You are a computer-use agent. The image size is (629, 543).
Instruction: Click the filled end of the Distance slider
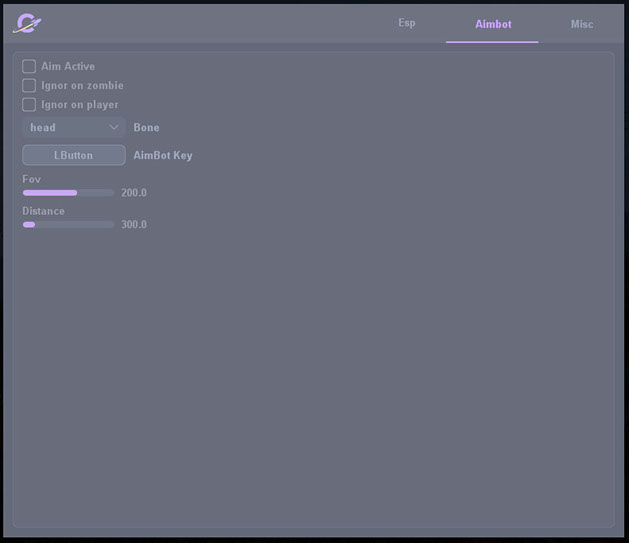(x=33, y=224)
